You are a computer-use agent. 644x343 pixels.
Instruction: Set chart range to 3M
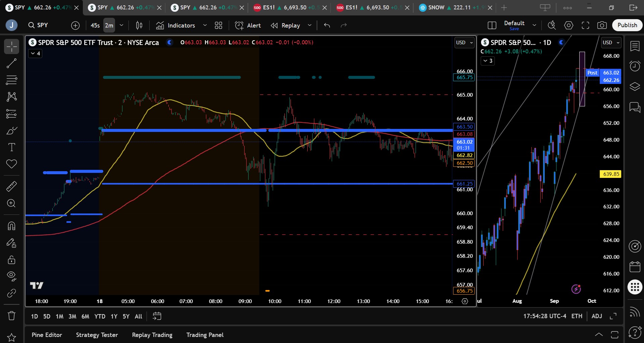72,316
